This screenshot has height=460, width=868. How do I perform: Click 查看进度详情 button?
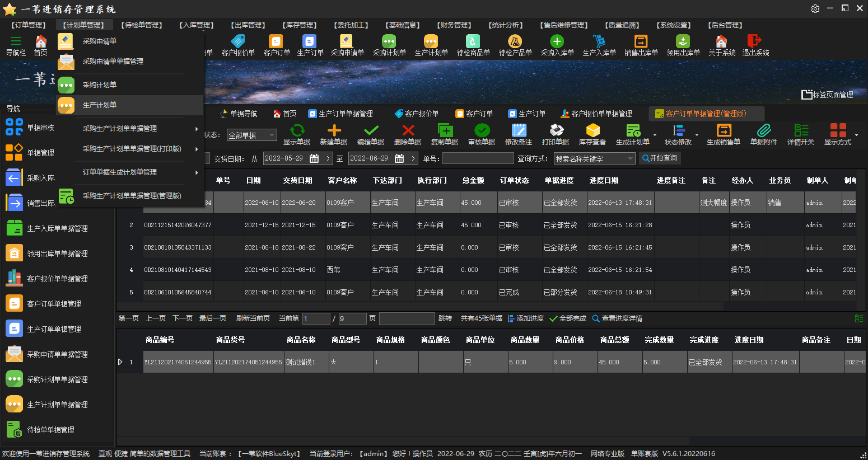617,318
